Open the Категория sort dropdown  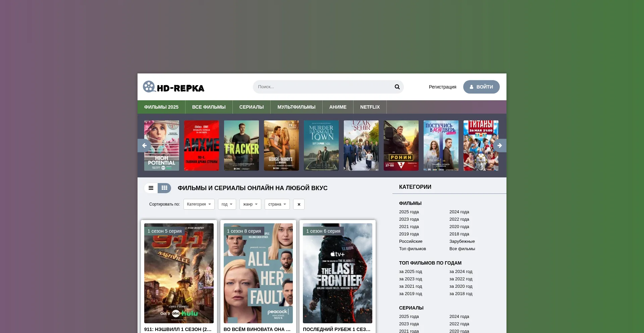199,204
